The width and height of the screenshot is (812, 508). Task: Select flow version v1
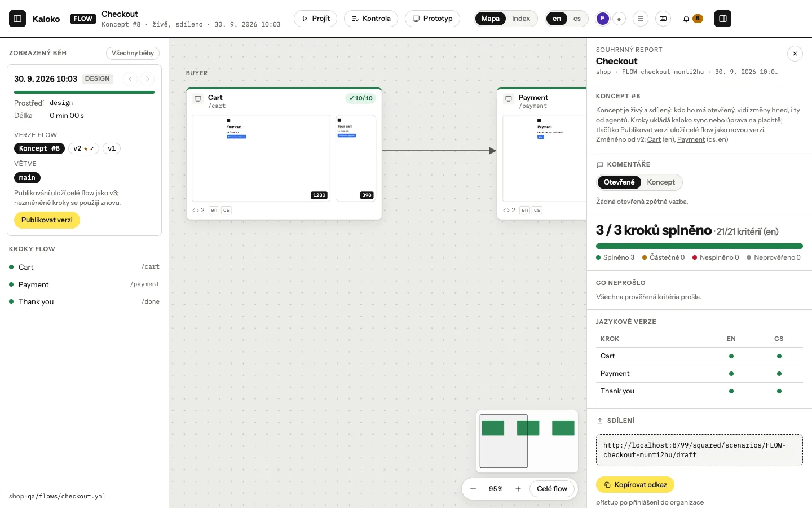(112, 148)
